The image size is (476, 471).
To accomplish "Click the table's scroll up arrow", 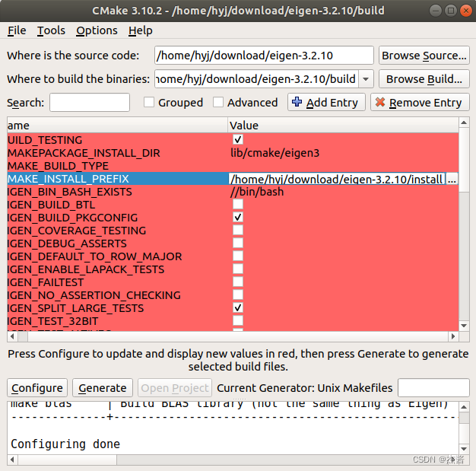I will coord(464,123).
